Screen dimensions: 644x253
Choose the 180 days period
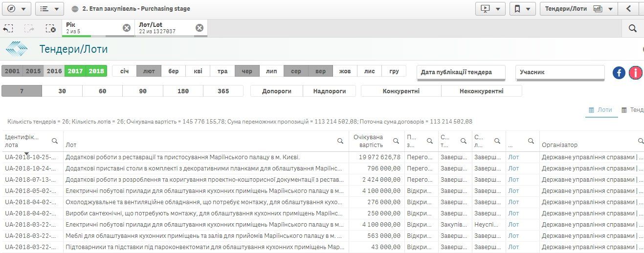[183, 91]
